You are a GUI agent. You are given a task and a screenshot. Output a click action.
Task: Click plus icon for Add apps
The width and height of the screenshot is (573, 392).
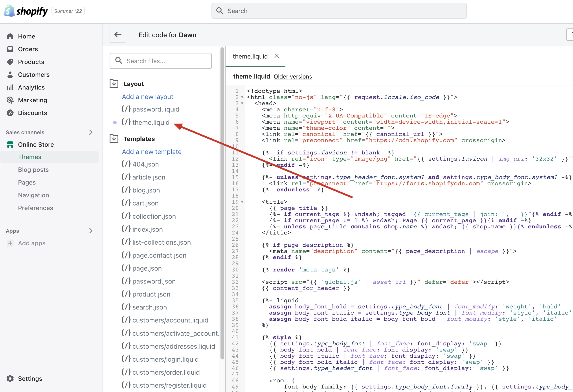(10, 243)
